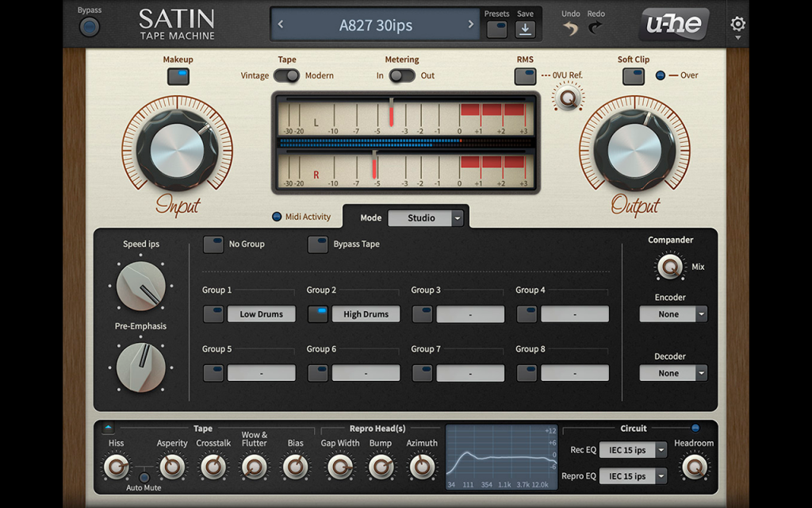
Task: Click the Redo arrow
Action: (596, 28)
